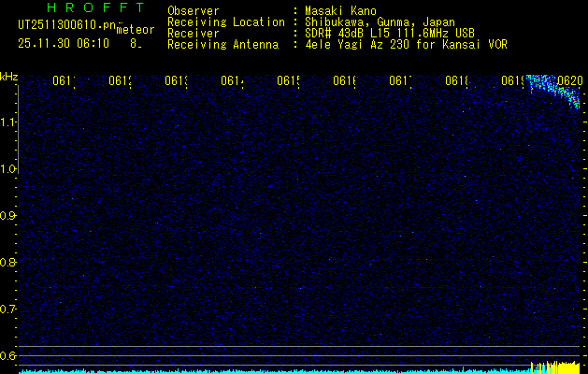Click the HROFFT title text
The image size is (588, 374).
(96, 7)
